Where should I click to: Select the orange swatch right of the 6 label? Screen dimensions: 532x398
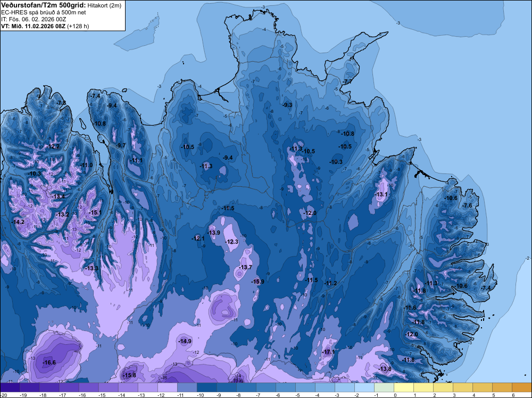point(522,387)
